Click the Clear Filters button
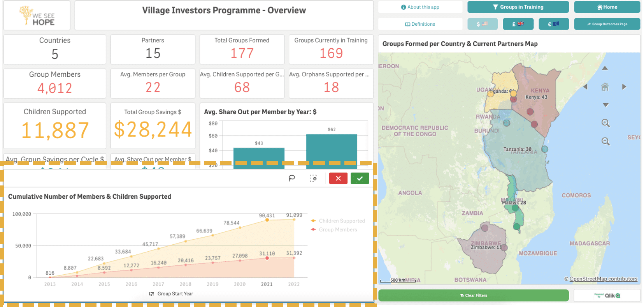The image size is (644, 307). tap(474, 295)
